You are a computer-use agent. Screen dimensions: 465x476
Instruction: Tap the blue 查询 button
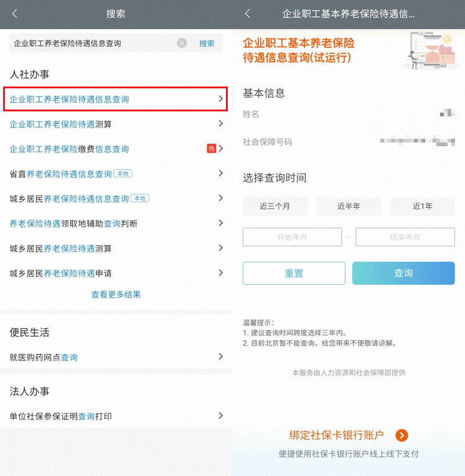tap(403, 273)
